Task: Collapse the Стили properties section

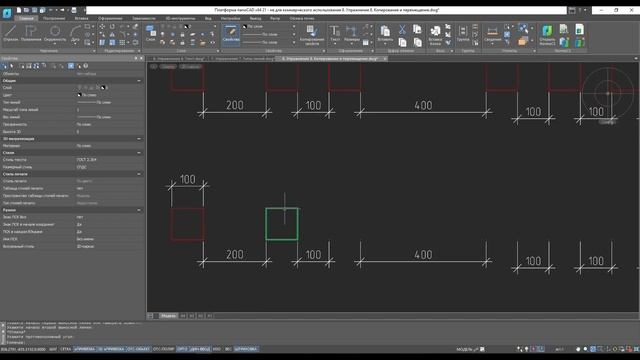Action: tap(139, 153)
